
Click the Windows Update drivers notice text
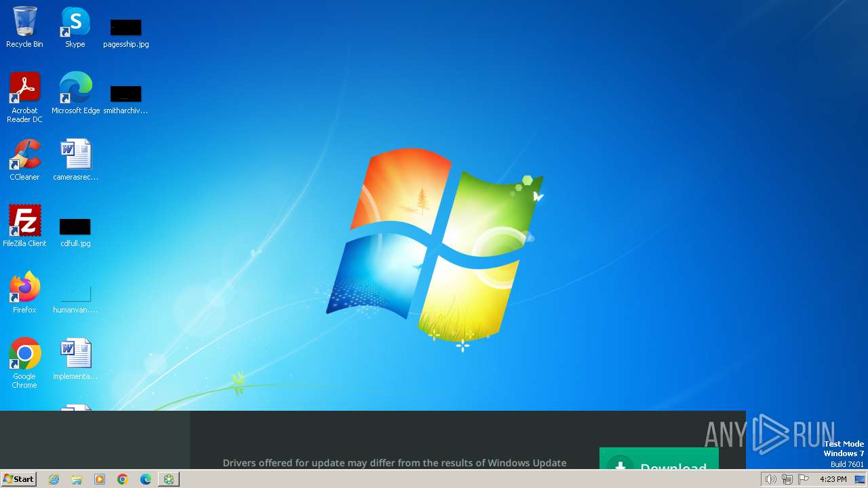(x=395, y=463)
